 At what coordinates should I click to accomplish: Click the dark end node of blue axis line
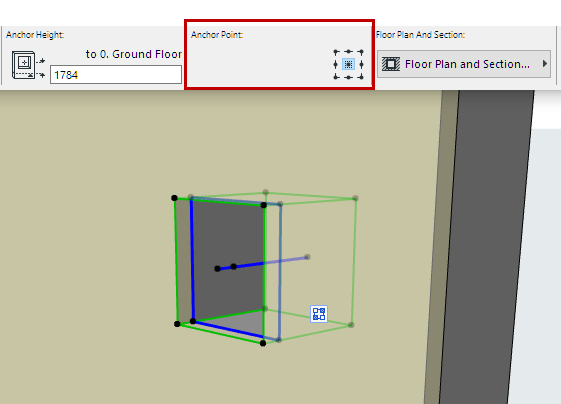tap(217, 269)
